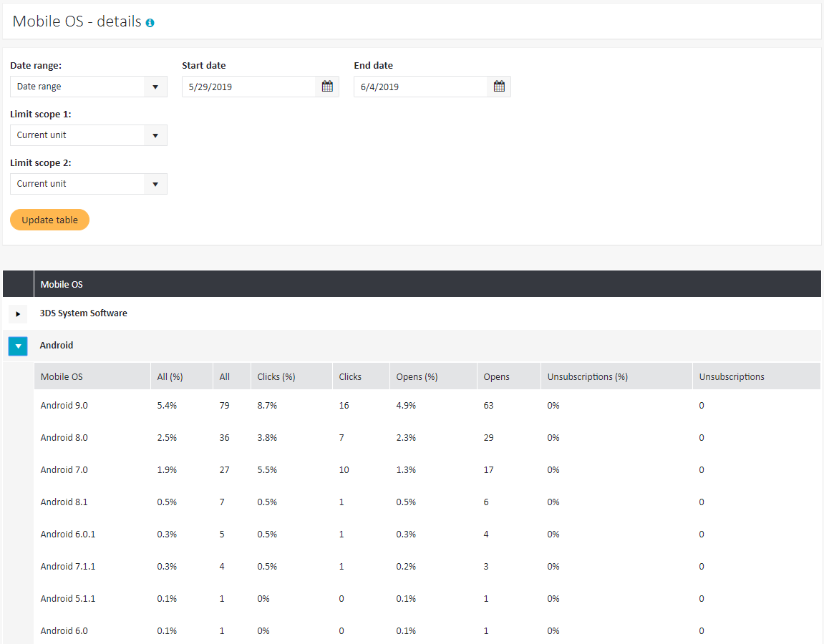Click the 5.4% All value for Android 9.0
This screenshot has height=644, width=824.
[x=167, y=406]
